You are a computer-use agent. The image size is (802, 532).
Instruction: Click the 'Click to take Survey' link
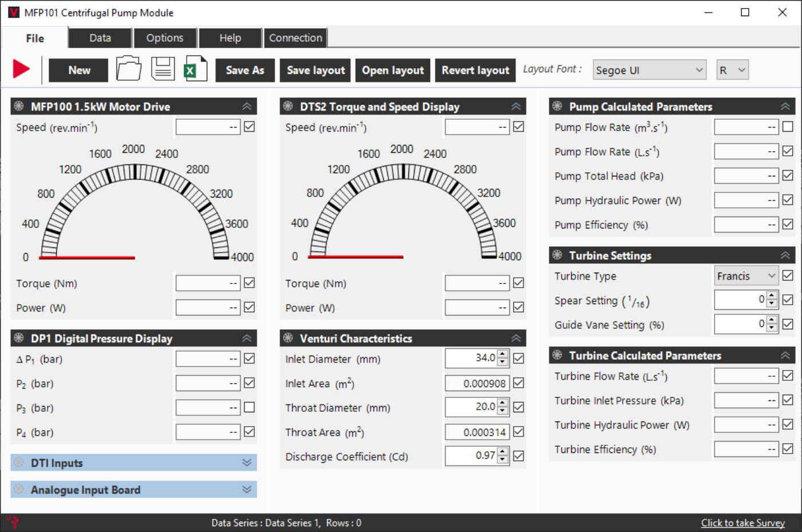coord(742,523)
